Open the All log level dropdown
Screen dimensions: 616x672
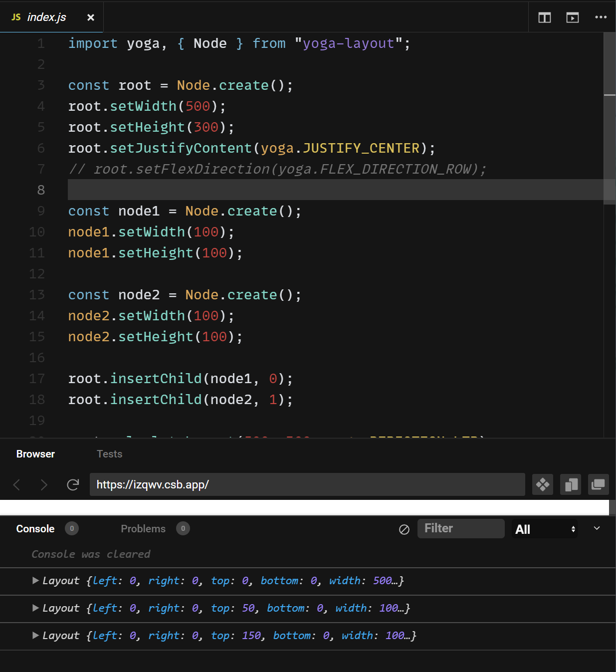(545, 529)
